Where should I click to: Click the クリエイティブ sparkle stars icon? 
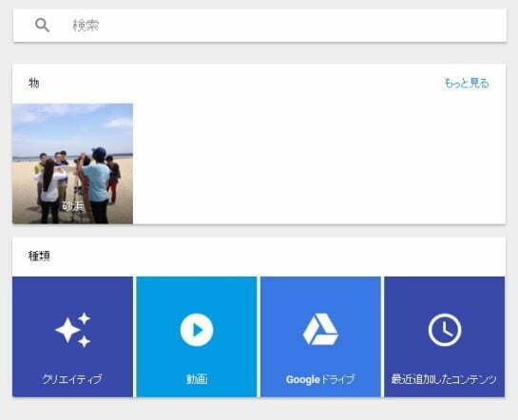pyautogui.click(x=72, y=330)
